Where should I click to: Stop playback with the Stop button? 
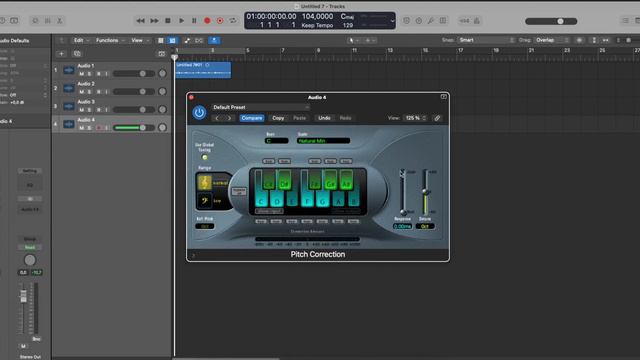coord(168,21)
